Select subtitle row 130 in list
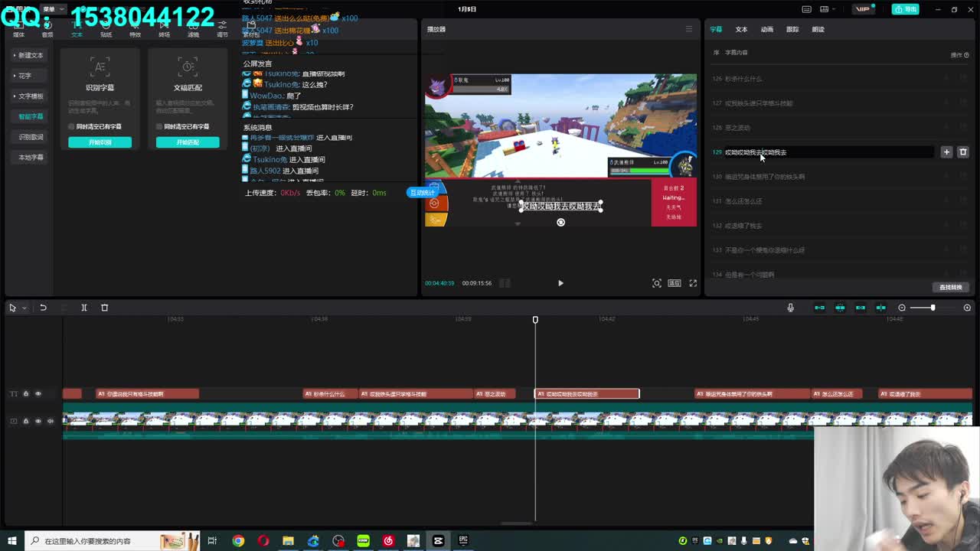 pyautogui.click(x=839, y=177)
